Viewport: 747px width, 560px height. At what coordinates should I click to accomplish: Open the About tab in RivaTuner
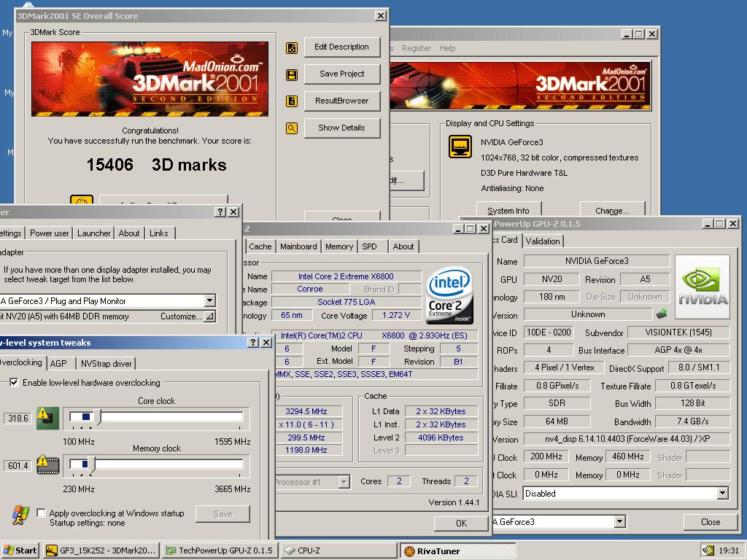[x=129, y=233]
